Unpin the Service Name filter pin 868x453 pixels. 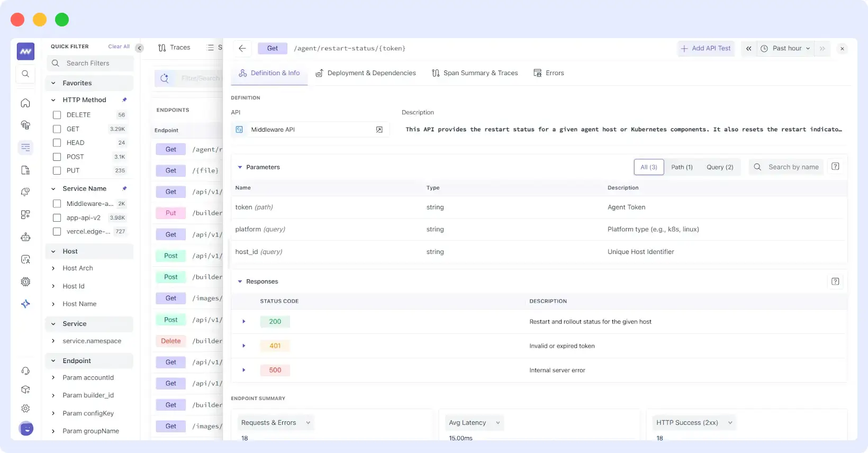tap(124, 188)
